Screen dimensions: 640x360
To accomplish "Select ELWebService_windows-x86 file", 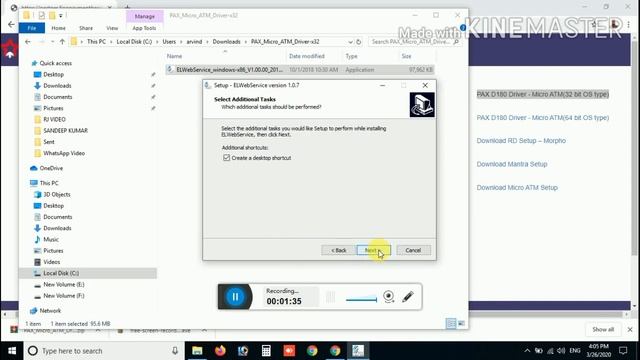I will pos(300,70).
